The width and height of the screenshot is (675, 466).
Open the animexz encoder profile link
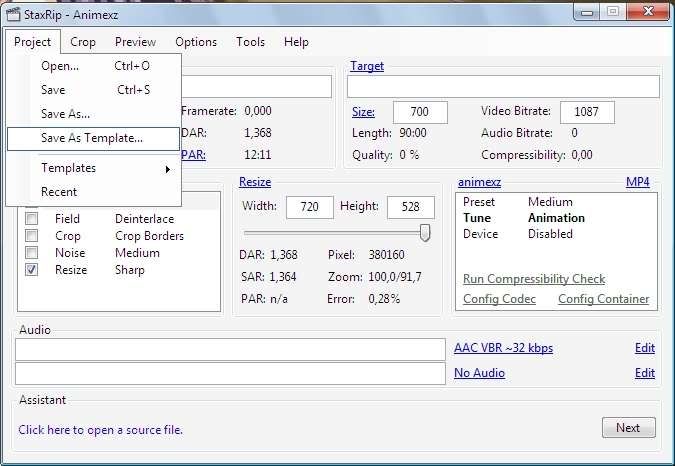pyautogui.click(x=479, y=182)
